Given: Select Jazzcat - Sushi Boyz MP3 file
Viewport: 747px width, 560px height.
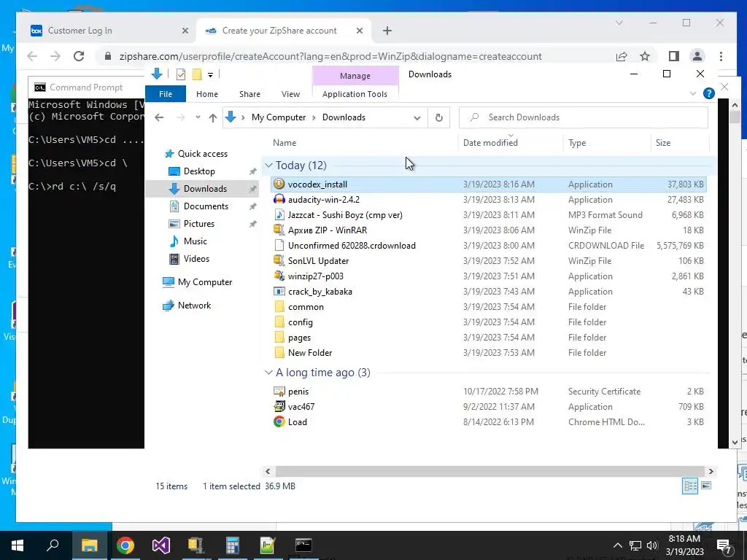Looking at the screenshot, I should (345, 215).
